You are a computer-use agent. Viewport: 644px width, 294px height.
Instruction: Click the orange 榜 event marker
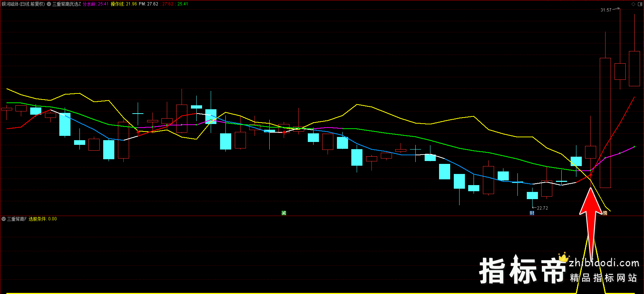pos(605,213)
